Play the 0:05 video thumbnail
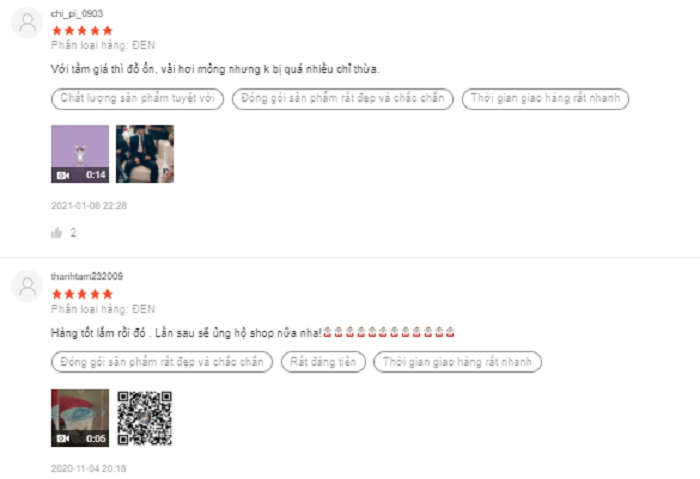This screenshot has height=479, width=700. point(80,418)
